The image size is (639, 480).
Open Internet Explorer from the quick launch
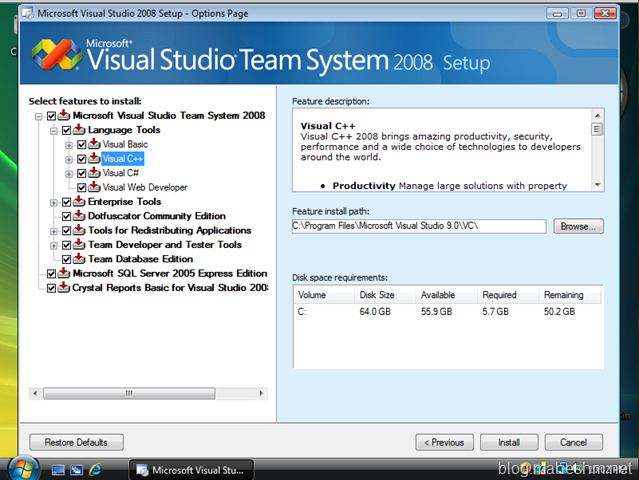coord(95,470)
